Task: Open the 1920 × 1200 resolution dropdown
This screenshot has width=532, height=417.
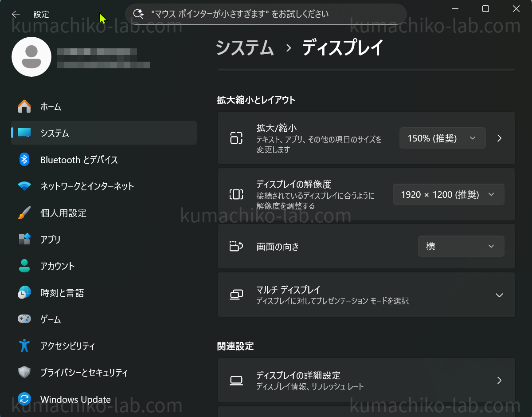Action: click(448, 194)
